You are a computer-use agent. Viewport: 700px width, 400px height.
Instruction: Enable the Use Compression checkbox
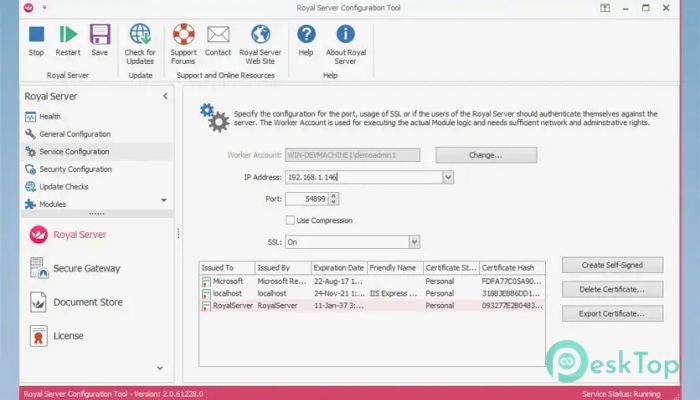[x=290, y=220]
